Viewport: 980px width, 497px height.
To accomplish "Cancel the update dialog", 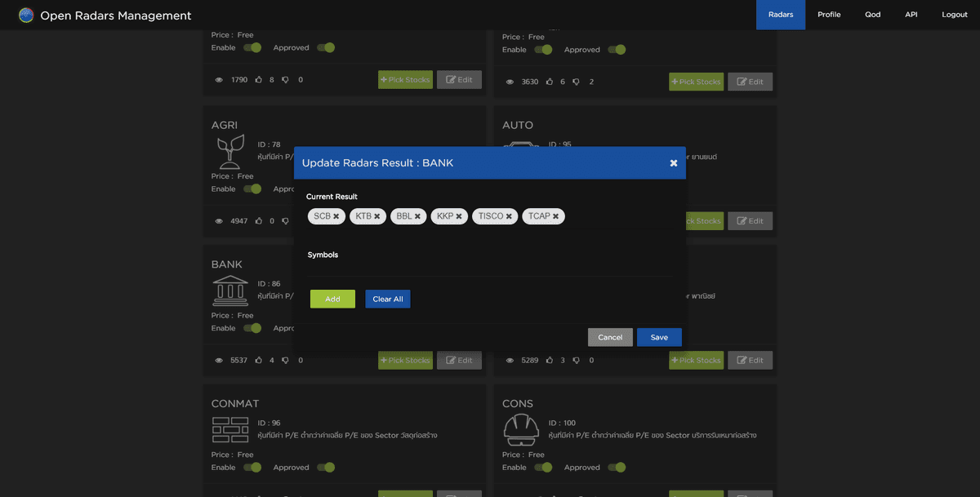I will click(610, 337).
